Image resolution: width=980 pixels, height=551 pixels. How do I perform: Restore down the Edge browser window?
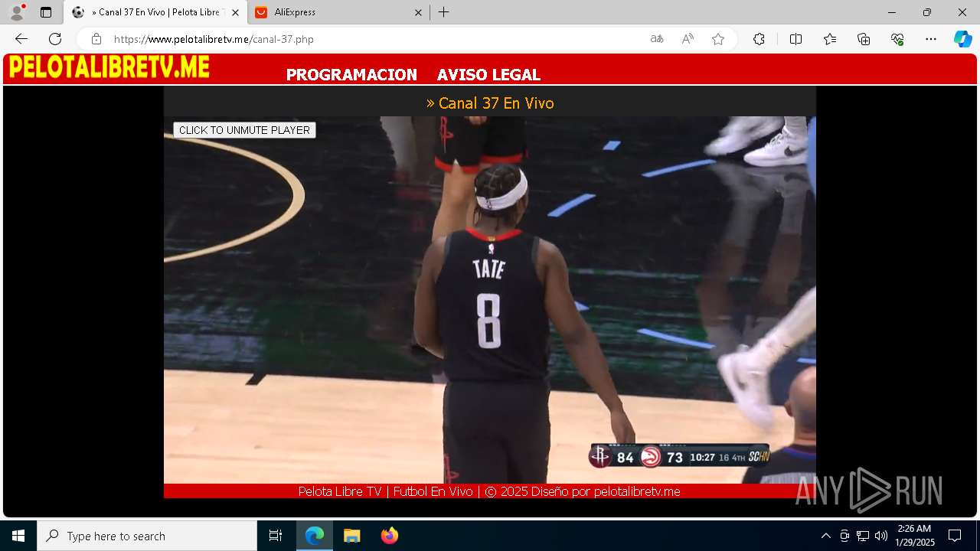click(x=927, y=12)
